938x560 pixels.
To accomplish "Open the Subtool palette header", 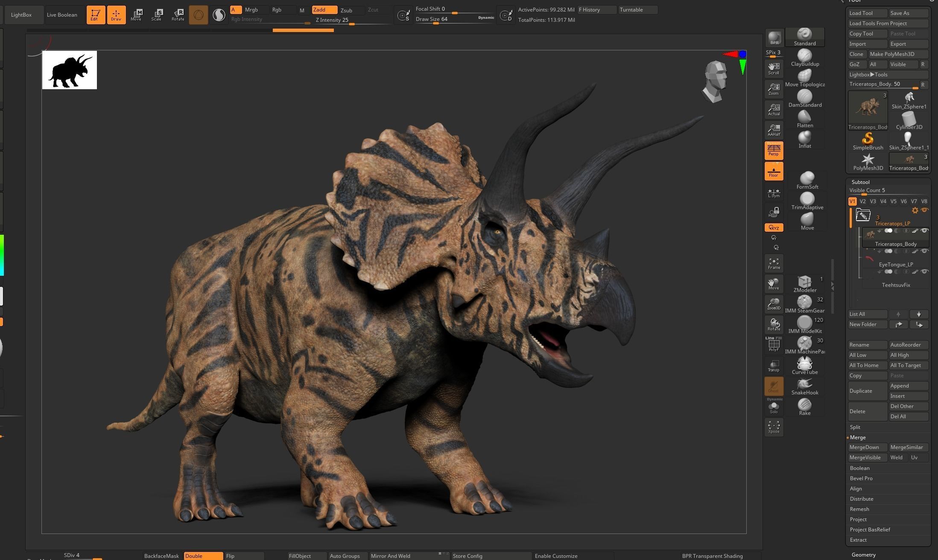I will pyautogui.click(x=861, y=182).
